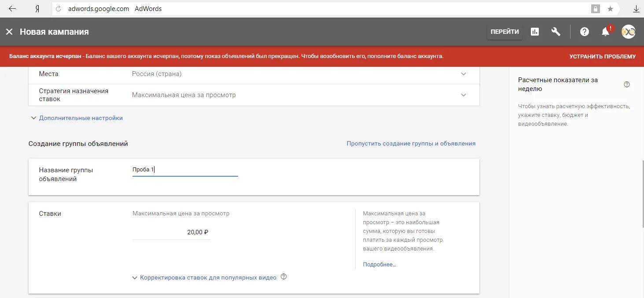This screenshot has width=644, height=298.
Task: Edit the 20,00 ₽ max bid field
Action: click(x=171, y=232)
